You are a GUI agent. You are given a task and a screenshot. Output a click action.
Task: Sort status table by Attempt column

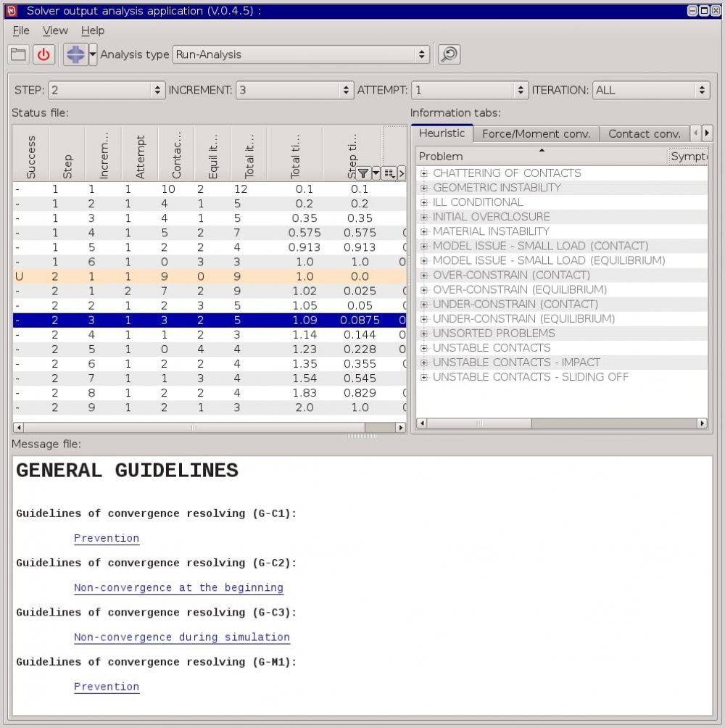tap(140, 154)
